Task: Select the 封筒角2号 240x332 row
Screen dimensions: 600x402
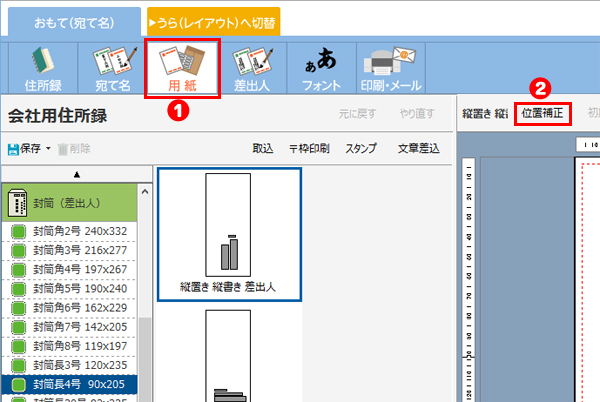Action: point(69,232)
